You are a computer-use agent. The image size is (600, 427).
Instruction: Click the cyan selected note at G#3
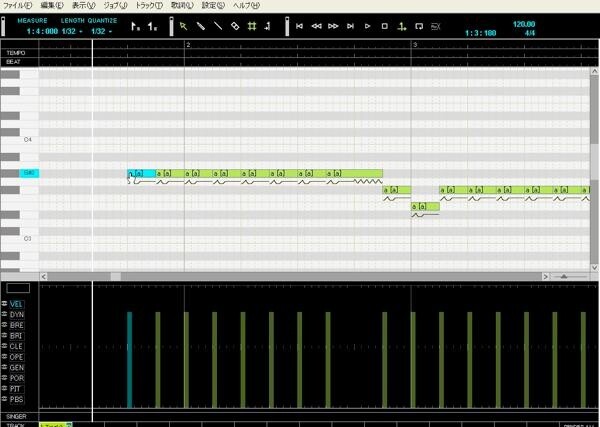tap(142, 174)
